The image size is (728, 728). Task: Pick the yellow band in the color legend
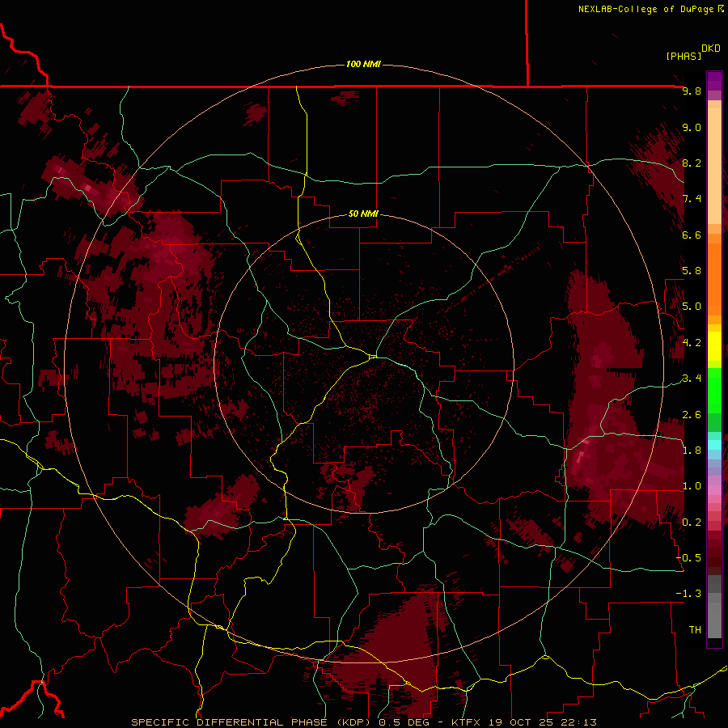click(x=714, y=346)
